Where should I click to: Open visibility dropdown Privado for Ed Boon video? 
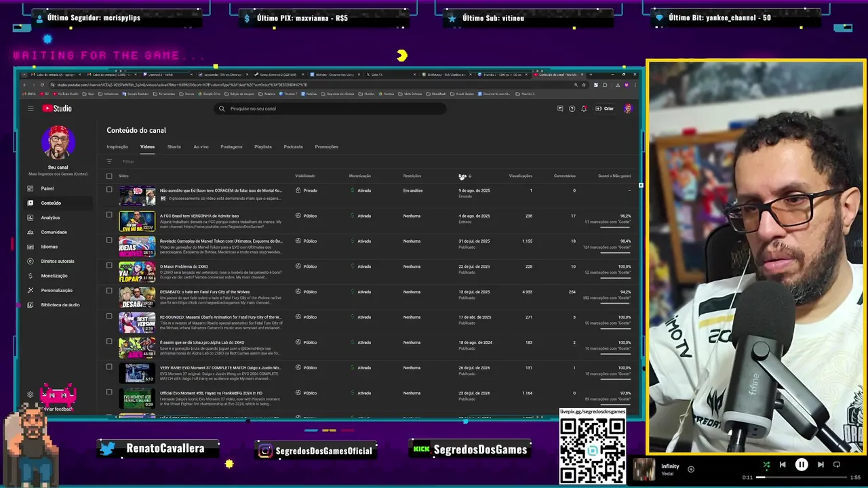click(x=307, y=190)
